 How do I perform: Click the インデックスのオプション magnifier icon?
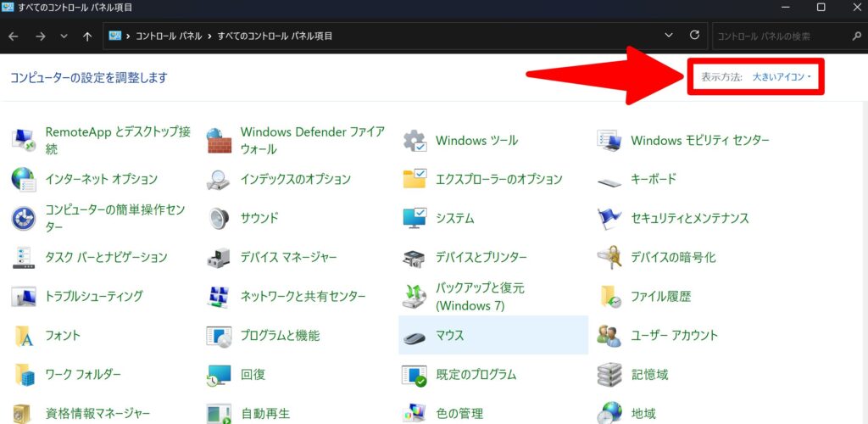click(219, 179)
